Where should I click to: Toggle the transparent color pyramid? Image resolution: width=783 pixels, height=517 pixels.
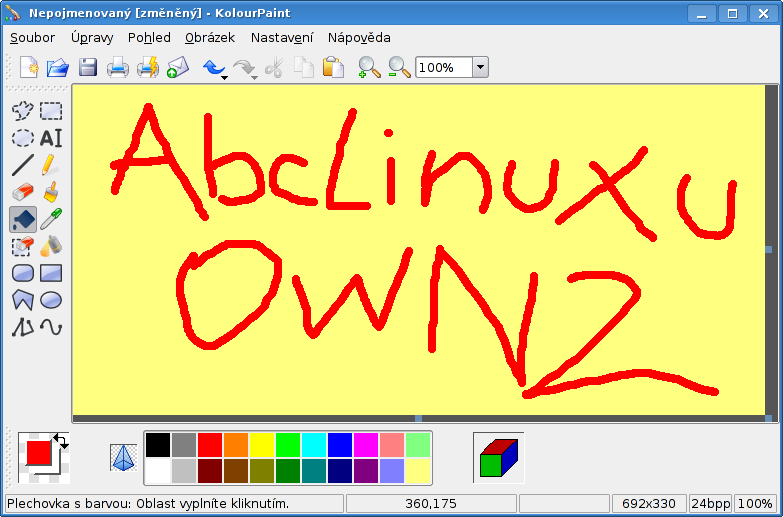pyautogui.click(x=123, y=458)
